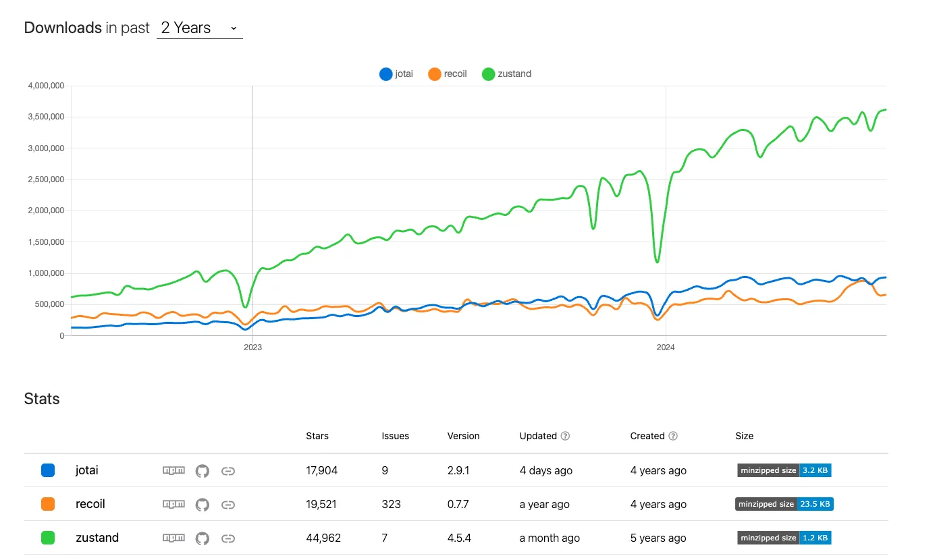Click the help icon next to Updated
This screenshot has width=937, height=560.
566,436
